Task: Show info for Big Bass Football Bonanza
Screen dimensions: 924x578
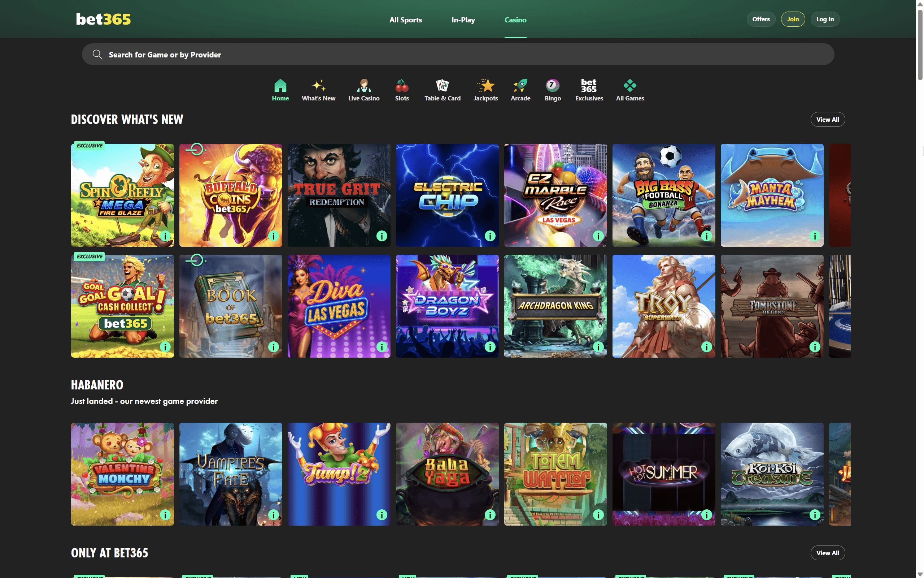Action: click(707, 236)
